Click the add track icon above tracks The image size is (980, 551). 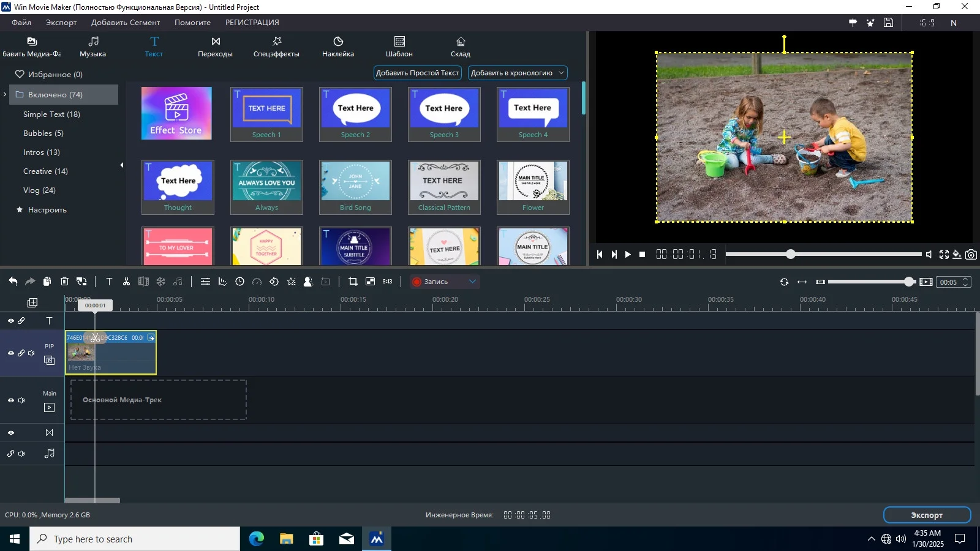pos(32,302)
